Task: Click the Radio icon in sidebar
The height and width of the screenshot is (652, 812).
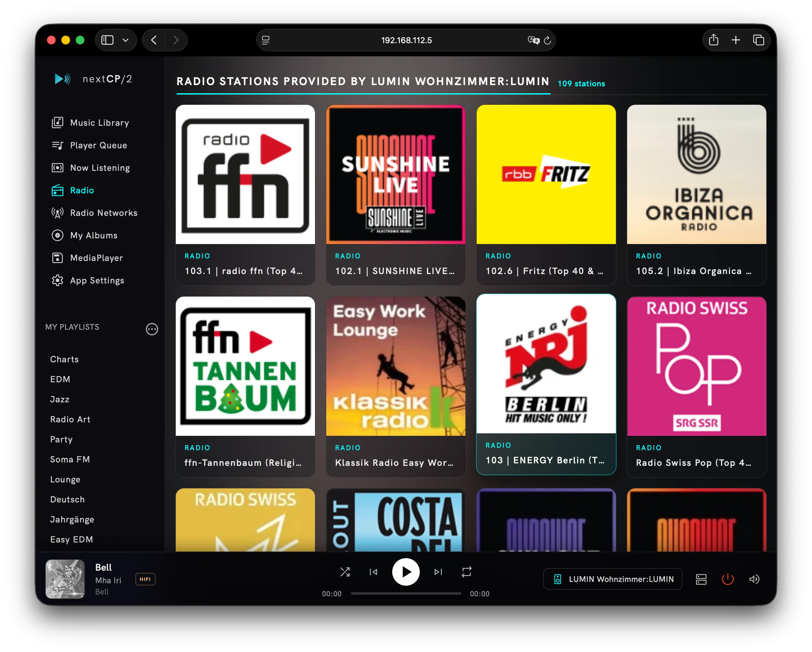Action: tap(57, 190)
